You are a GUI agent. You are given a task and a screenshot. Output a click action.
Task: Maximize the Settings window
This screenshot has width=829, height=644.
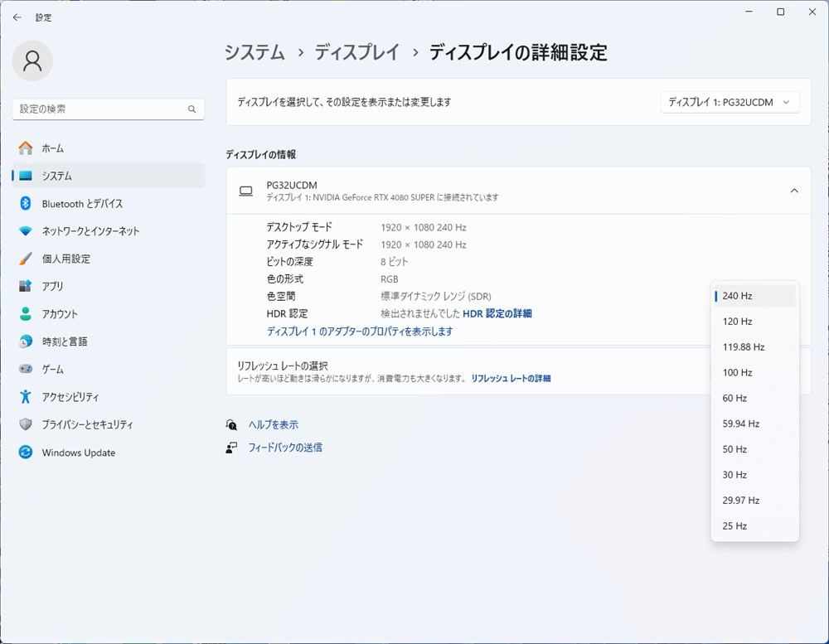(x=780, y=12)
